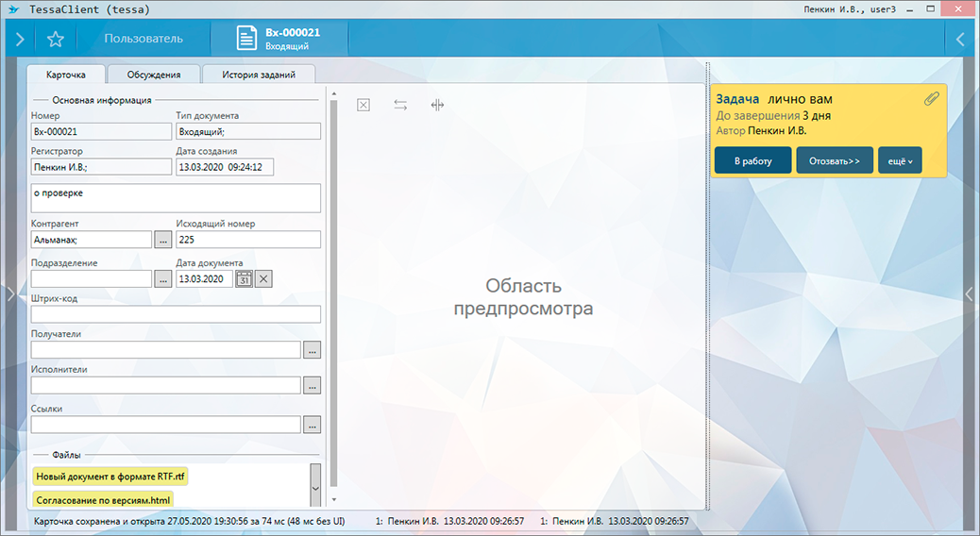Click the Отозвать>> button

coord(835,160)
